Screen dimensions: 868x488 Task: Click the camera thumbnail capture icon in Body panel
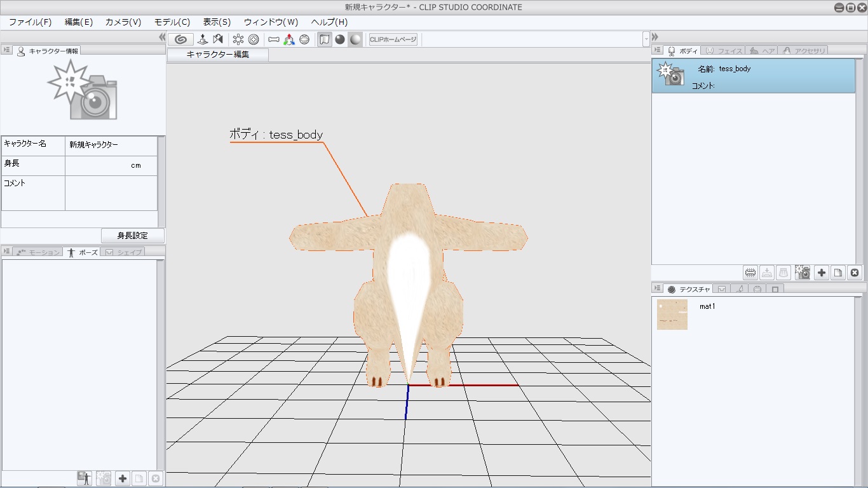[803, 273]
